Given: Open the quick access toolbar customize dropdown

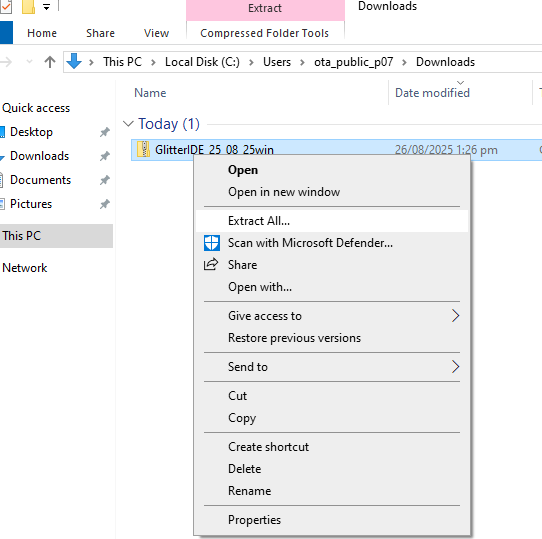Looking at the screenshot, I should 46,6.
